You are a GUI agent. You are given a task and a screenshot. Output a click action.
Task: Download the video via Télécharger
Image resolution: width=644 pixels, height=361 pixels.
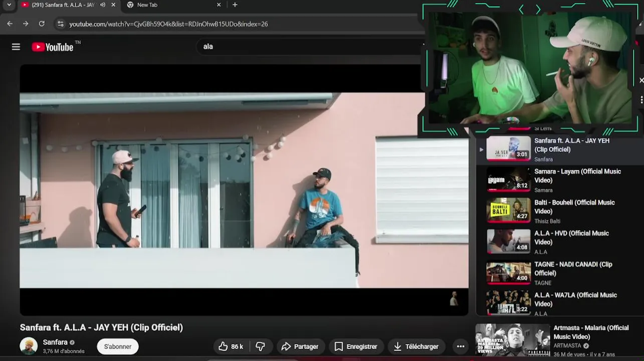pyautogui.click(x=416, y=346)
